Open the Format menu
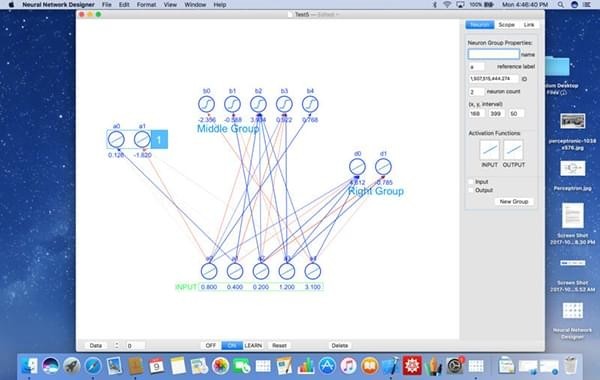The height and width of the screenshot is (380, 600). pyautogui.click(x=146, y=5)
